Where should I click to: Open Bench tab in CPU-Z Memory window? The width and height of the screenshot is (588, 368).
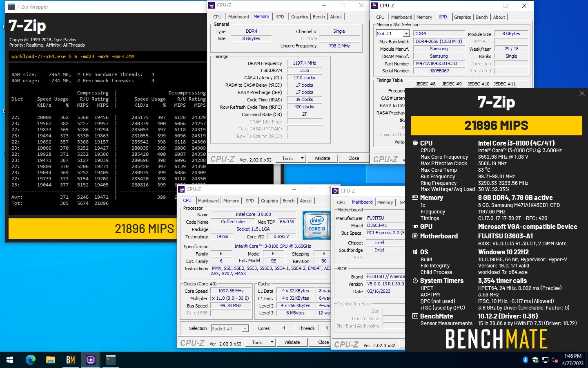319,17
